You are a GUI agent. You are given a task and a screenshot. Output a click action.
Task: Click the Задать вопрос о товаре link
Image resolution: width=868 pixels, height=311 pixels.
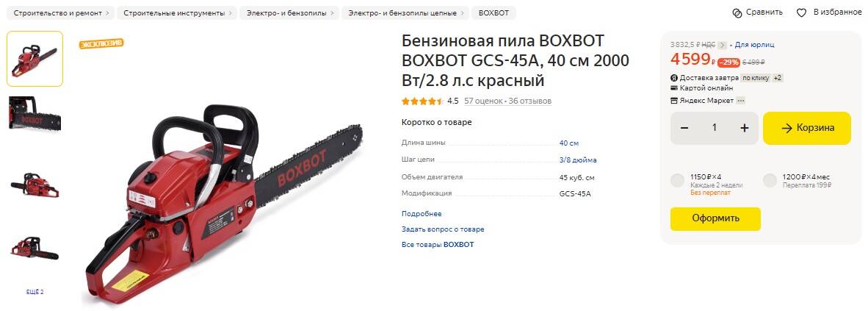point(442,229)
